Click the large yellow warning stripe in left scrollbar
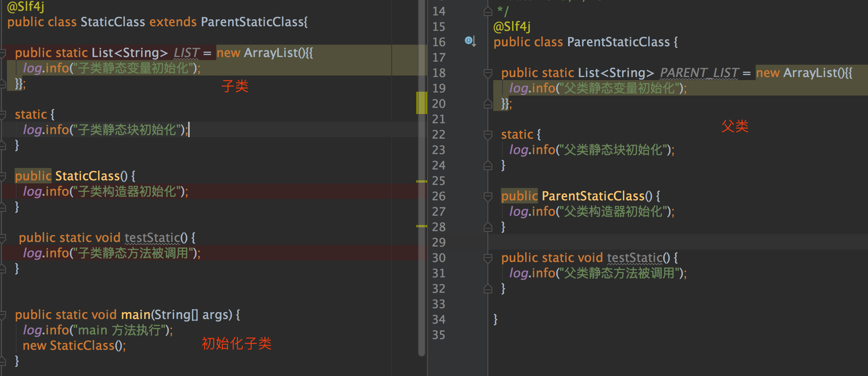The image size is (868, 376). point(422,102)
